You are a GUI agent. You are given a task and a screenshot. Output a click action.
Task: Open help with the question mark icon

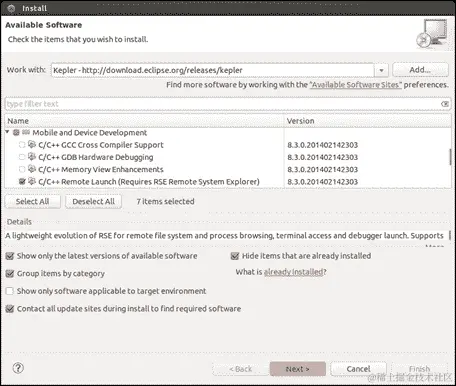point(18,368)
